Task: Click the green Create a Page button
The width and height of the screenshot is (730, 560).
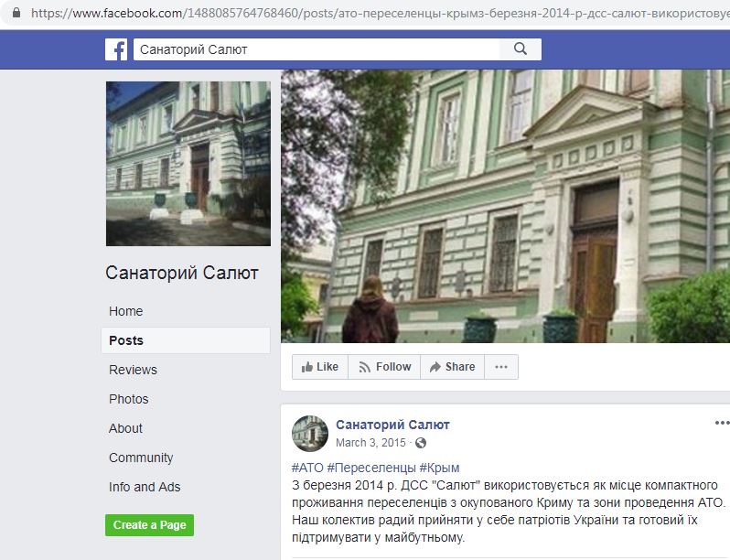Action: click(149, 525)
